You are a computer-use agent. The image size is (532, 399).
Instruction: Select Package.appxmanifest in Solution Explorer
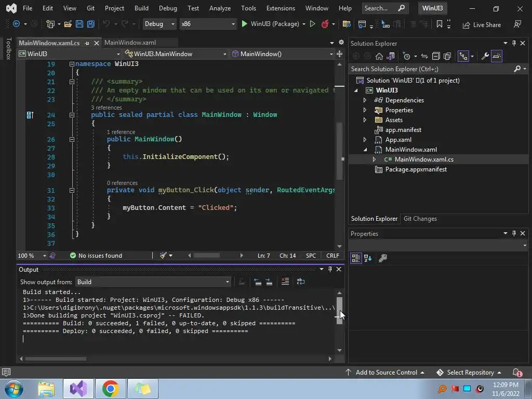[x=416, y=169]
